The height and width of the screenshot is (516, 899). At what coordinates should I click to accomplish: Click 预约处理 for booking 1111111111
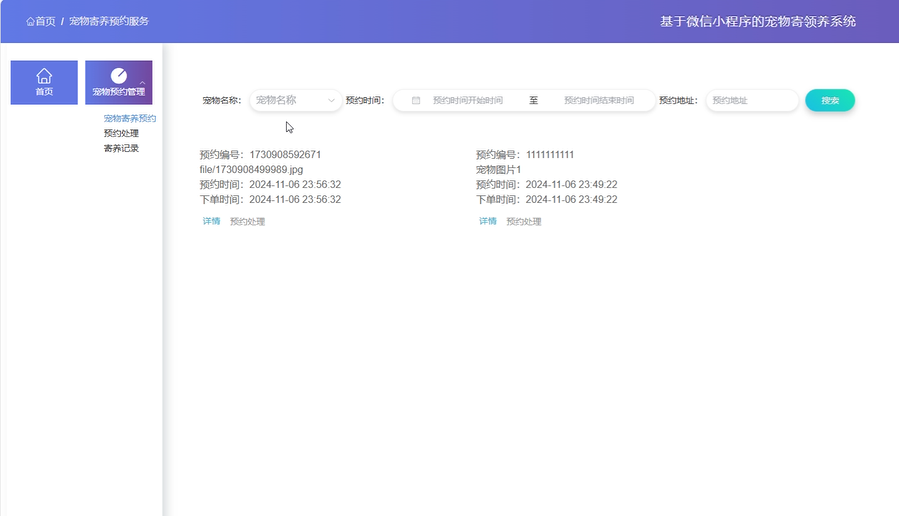coord(523,221)
